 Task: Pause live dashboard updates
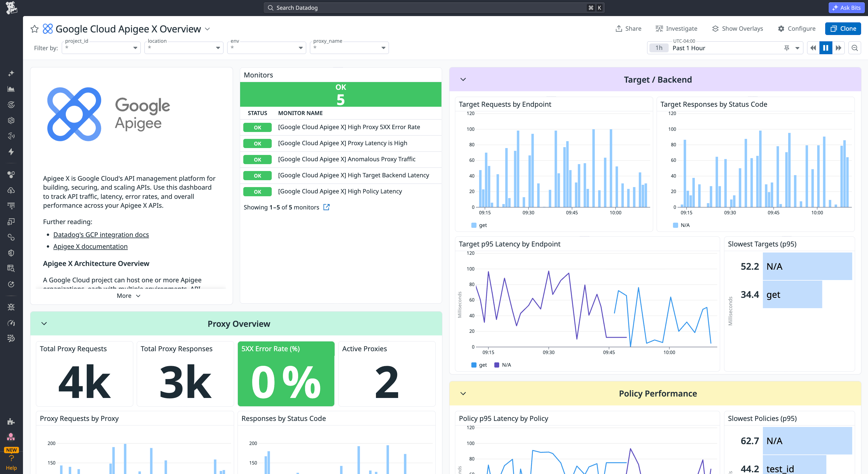coord(825,48)
